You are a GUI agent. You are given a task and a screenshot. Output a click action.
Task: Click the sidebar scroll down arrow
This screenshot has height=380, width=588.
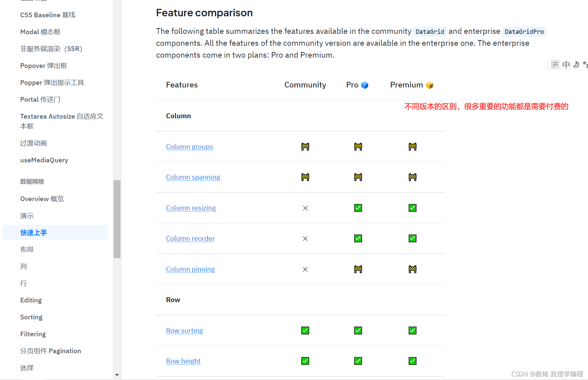117,375
